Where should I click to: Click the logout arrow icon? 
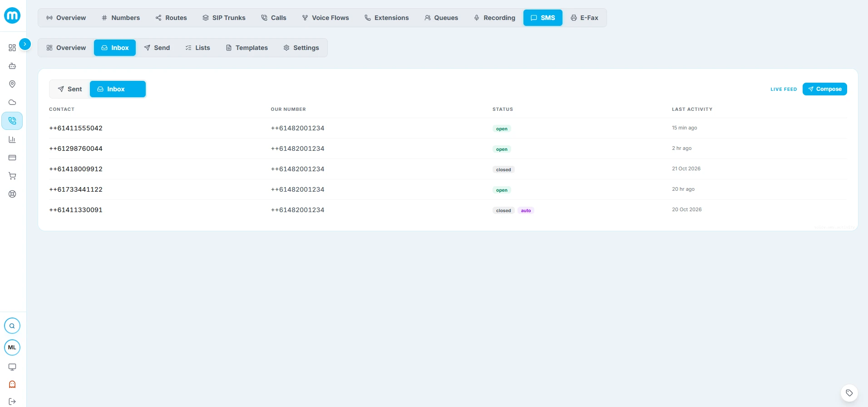(x=12, y=402)
